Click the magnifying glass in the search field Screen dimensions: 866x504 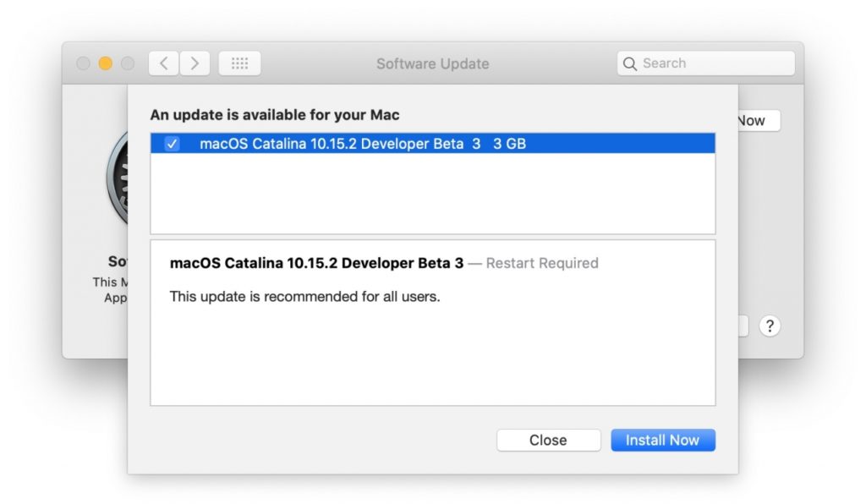click(629, 63)
